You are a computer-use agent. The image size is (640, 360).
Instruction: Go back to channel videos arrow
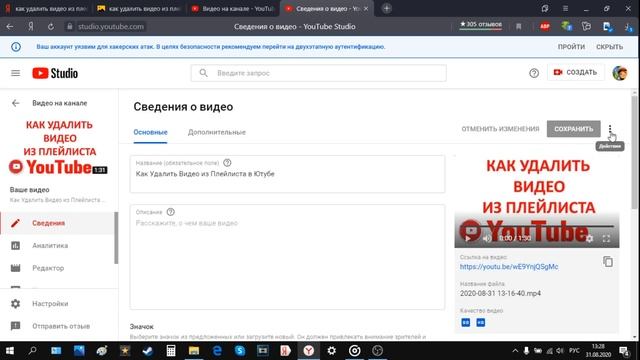click(x=16, y=103)
